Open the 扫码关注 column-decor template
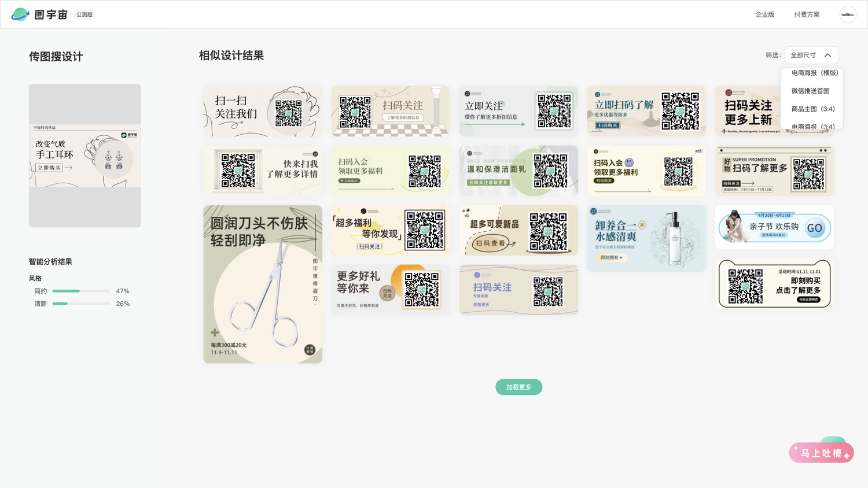Image resolution: width=868 pixels, height=488 pixels. [391, 111]
